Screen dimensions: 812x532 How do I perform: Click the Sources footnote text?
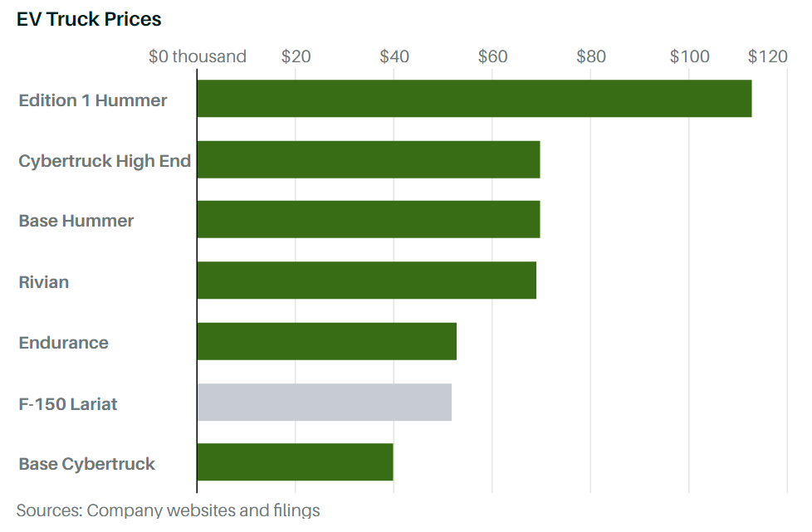168,510
